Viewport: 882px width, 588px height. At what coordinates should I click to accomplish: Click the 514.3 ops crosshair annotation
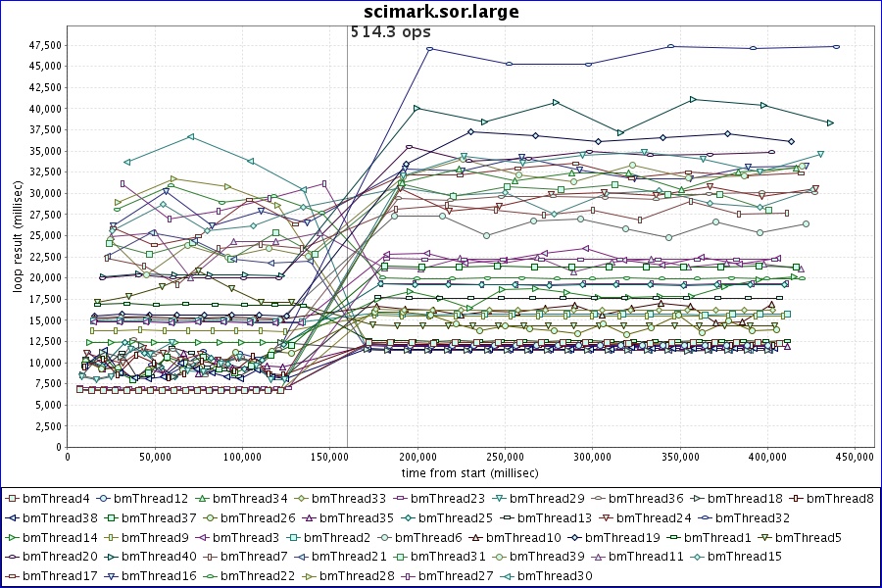[391, 32]
